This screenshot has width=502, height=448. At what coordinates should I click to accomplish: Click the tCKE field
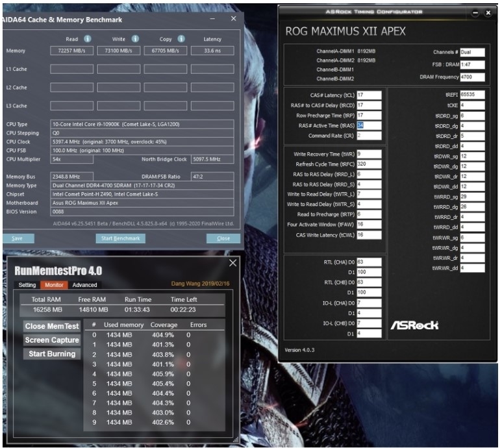point(472,105)
